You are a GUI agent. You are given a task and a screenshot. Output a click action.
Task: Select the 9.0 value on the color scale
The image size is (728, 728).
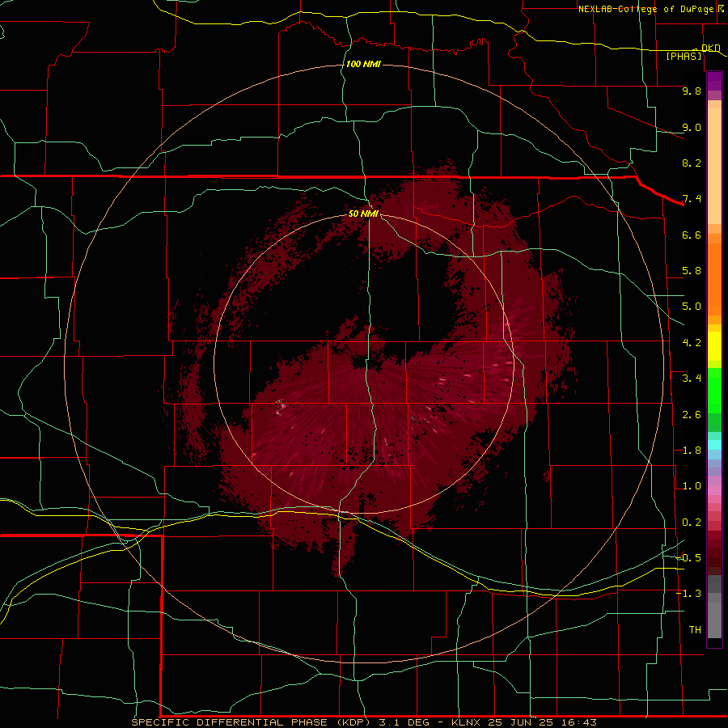pyautogui.click(x=692, y=127)
